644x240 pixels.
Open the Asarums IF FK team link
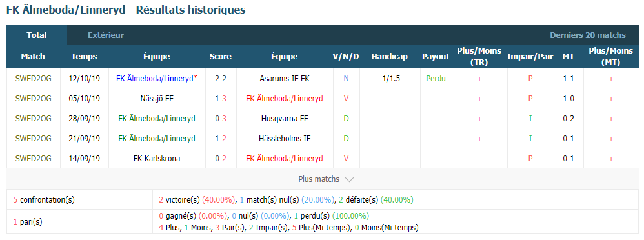click(x=285, y=79)
